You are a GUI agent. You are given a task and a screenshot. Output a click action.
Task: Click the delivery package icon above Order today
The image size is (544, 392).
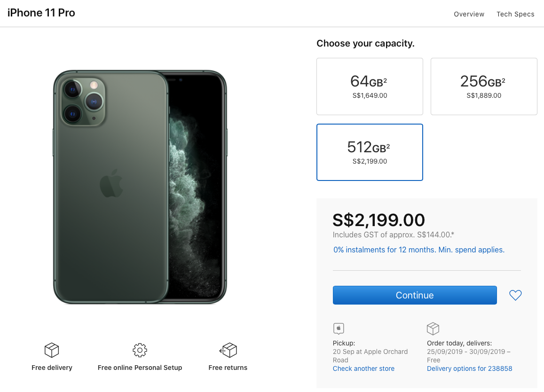[433, 329]
